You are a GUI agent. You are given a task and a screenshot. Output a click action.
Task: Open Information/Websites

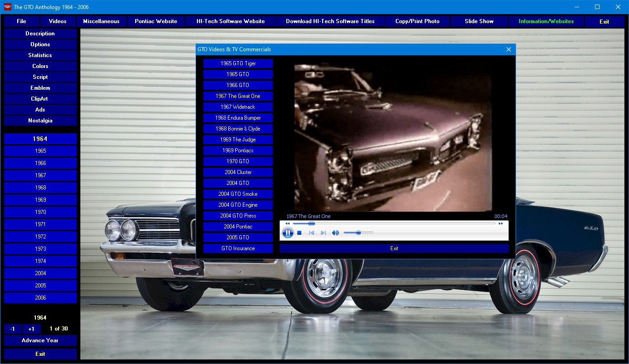point(546,21)
